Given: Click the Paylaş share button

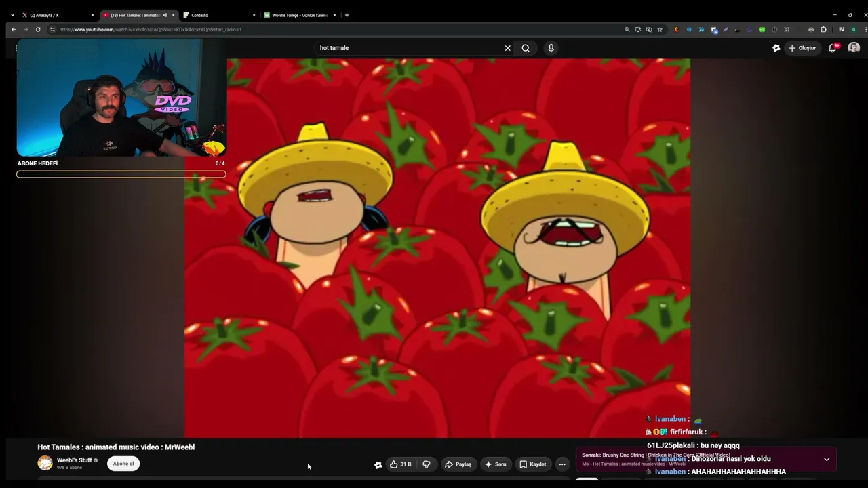Looking at the screenshot, I should point(458,464).
